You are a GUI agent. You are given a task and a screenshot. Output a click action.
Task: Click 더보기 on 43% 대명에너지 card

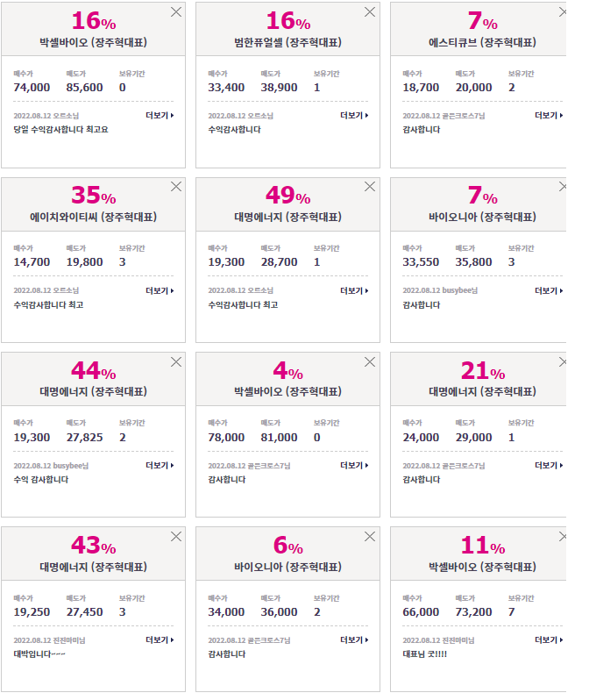pos(160,639)
